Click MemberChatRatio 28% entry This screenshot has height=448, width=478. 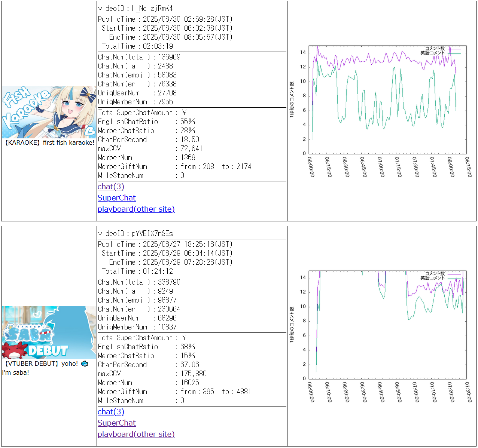(147, 131)
